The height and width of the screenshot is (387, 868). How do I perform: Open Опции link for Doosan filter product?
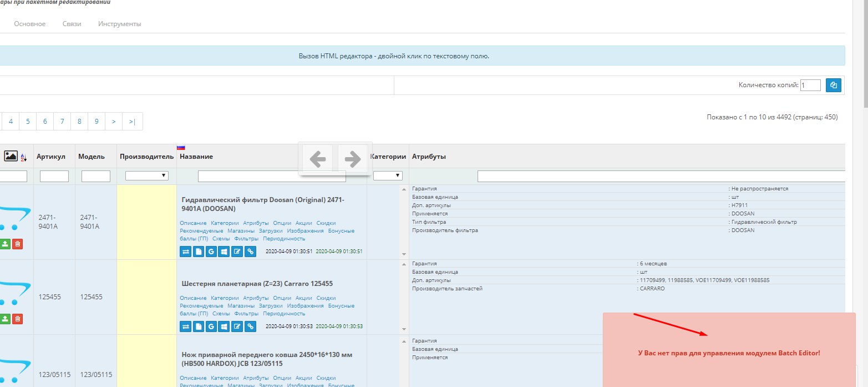pyautogui.click(x=282, y=223)
